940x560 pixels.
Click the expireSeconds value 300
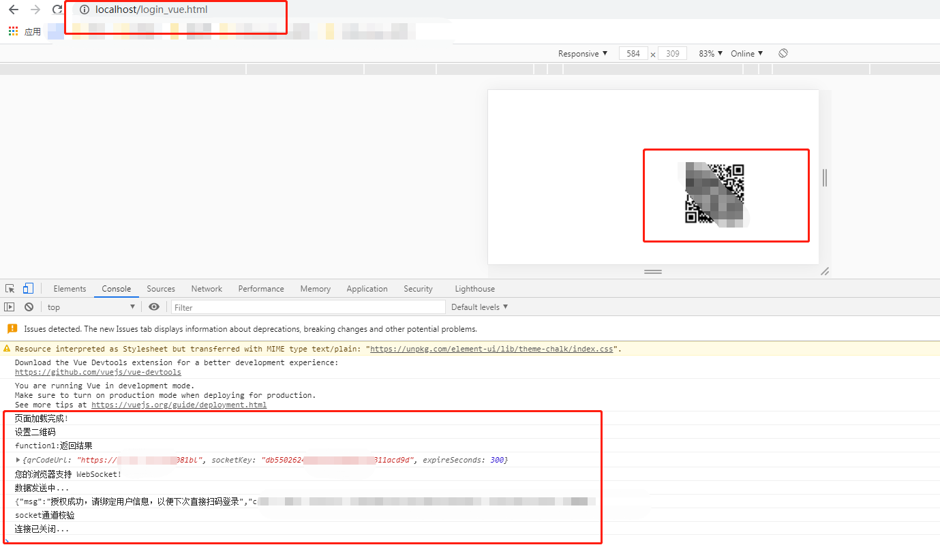click(498, 461)
